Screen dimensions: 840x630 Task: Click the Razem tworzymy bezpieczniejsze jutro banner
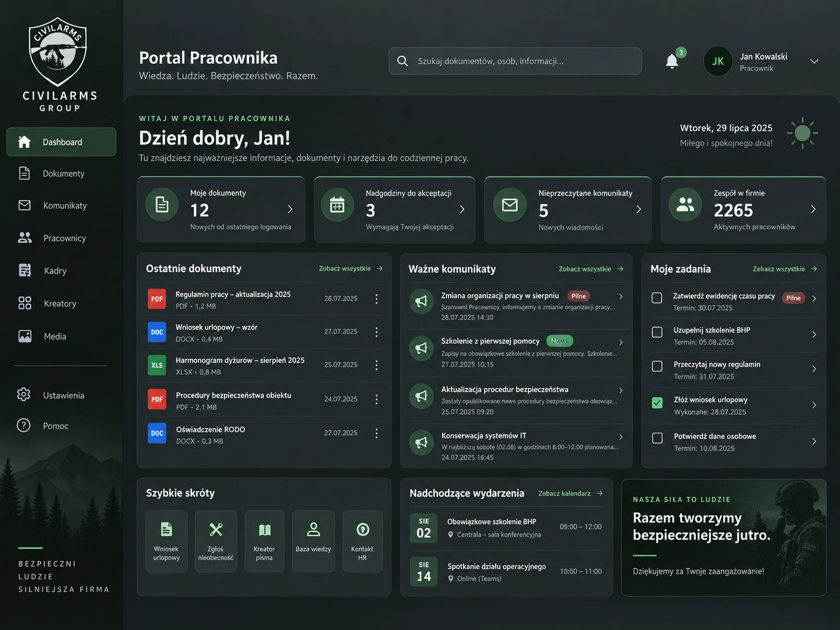pyautogui.click(x=723, y=538)
